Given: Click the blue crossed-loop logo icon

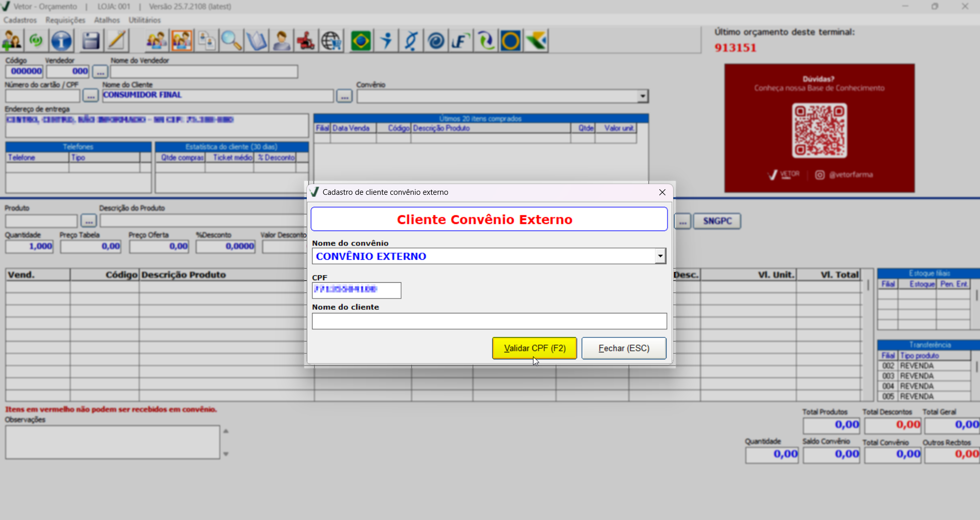Looking at the screenshot, I should 411,41.
